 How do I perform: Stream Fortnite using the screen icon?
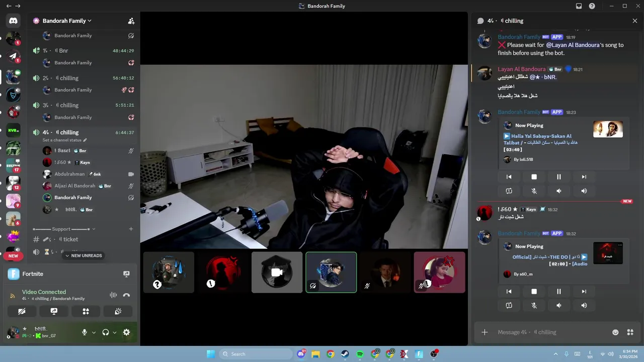tap(126, 274)
